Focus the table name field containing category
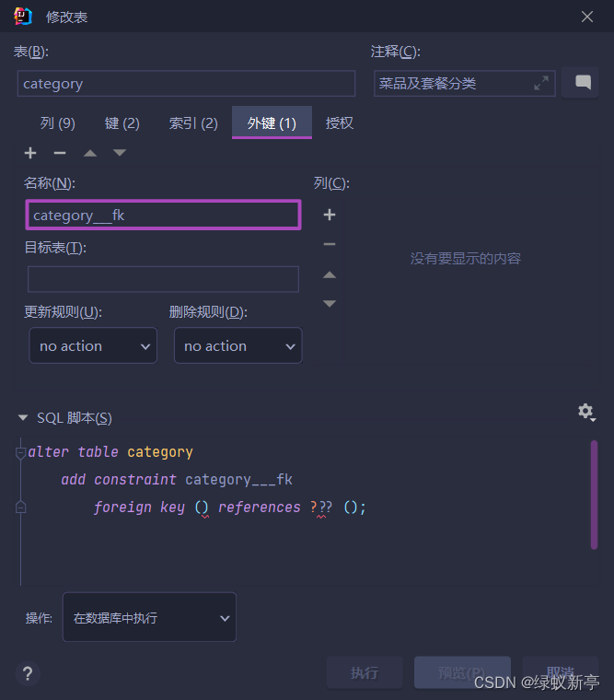Viewport: 614px width, 700px height. [x=186, y=84]
